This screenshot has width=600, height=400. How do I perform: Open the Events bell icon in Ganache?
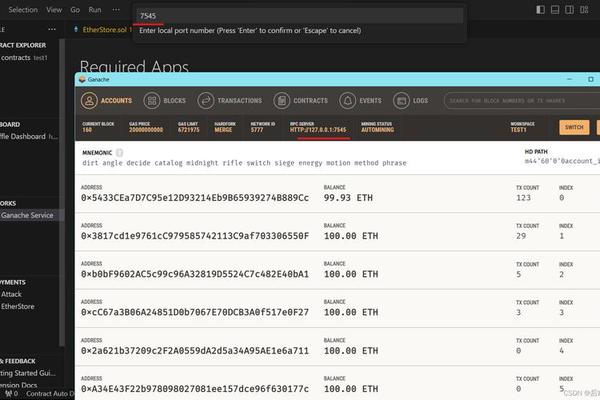(347, 101)
